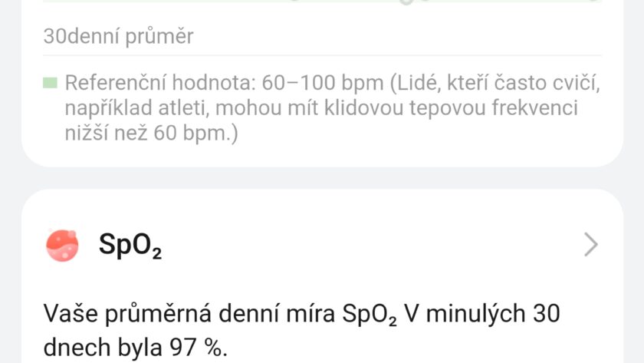This screenshot has width=644, height=363.
Task: Tap the "30denní průměr" label
Action: [x=118, y=36]
